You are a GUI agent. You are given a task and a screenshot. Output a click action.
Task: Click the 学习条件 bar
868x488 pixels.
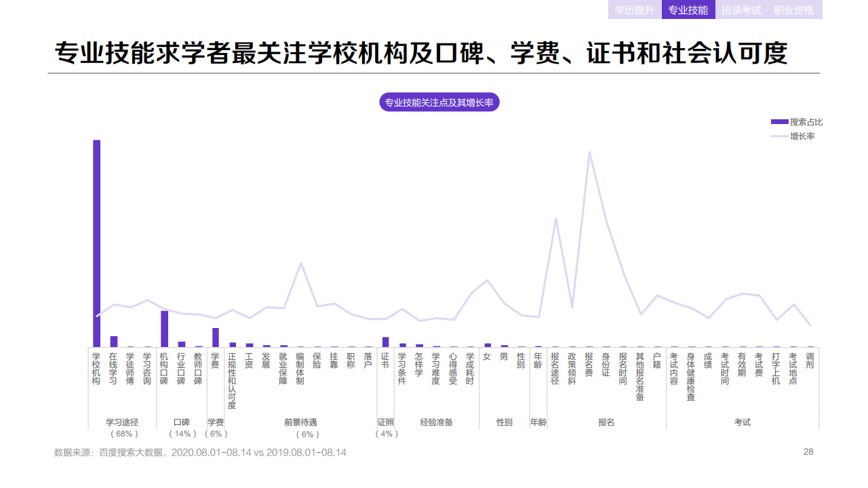coord(401,346)
